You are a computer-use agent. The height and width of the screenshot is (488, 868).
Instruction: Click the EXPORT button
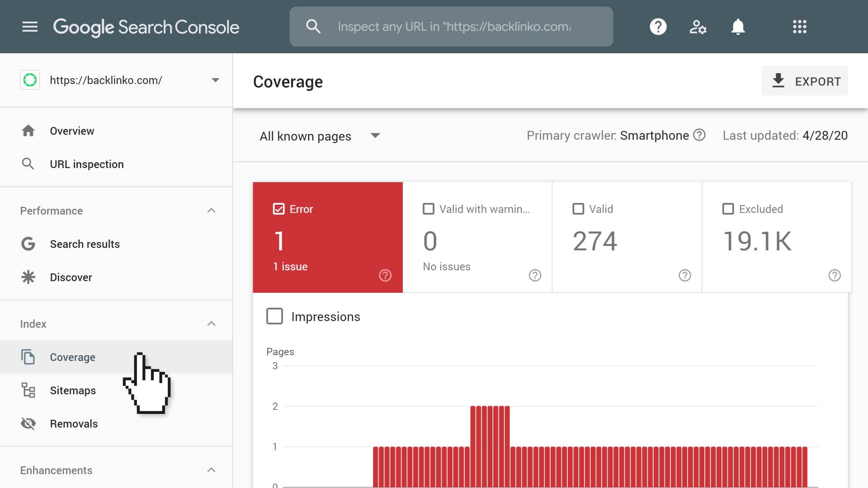point(804,81)
